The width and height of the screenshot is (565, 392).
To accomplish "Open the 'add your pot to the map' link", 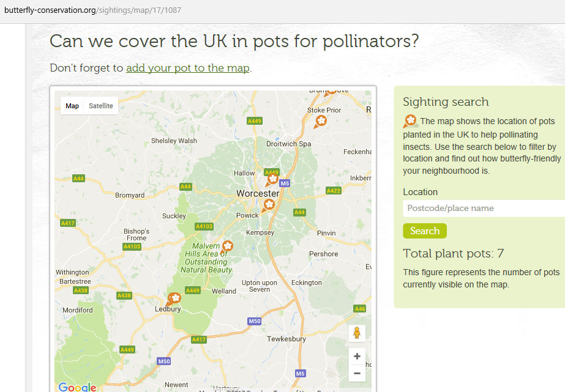I will (x=188, y=68).
